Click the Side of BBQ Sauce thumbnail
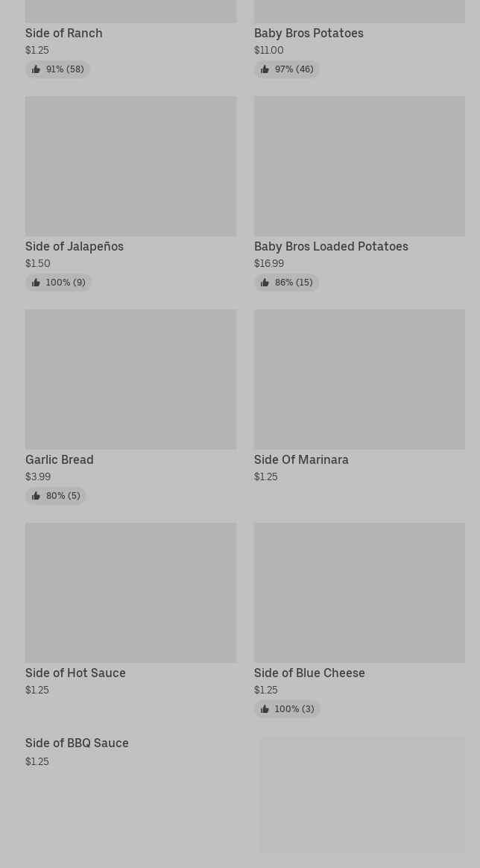Viewport: 480px width, 868px height. click(361, 795)
